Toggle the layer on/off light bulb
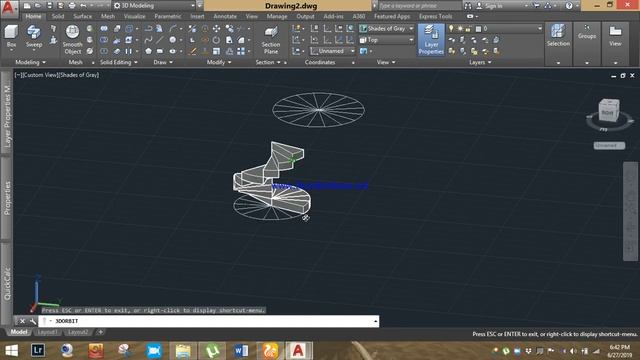 [451, 29]
